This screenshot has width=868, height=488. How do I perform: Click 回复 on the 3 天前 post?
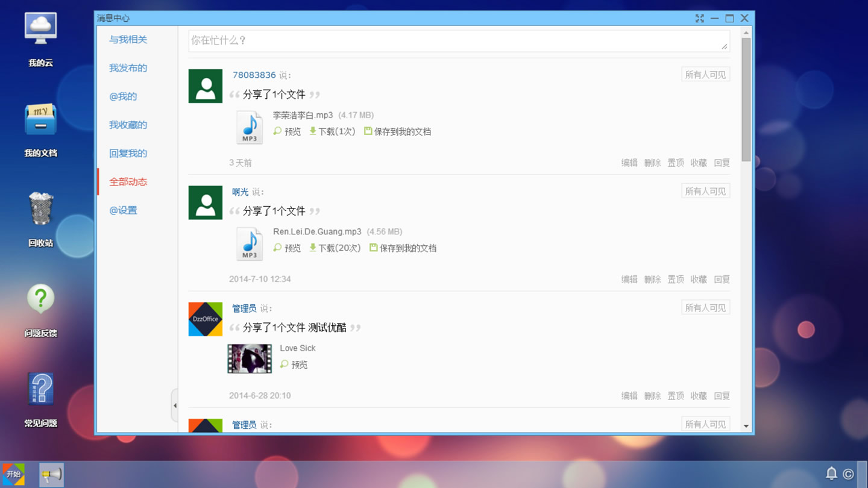[x=722, y=163]
